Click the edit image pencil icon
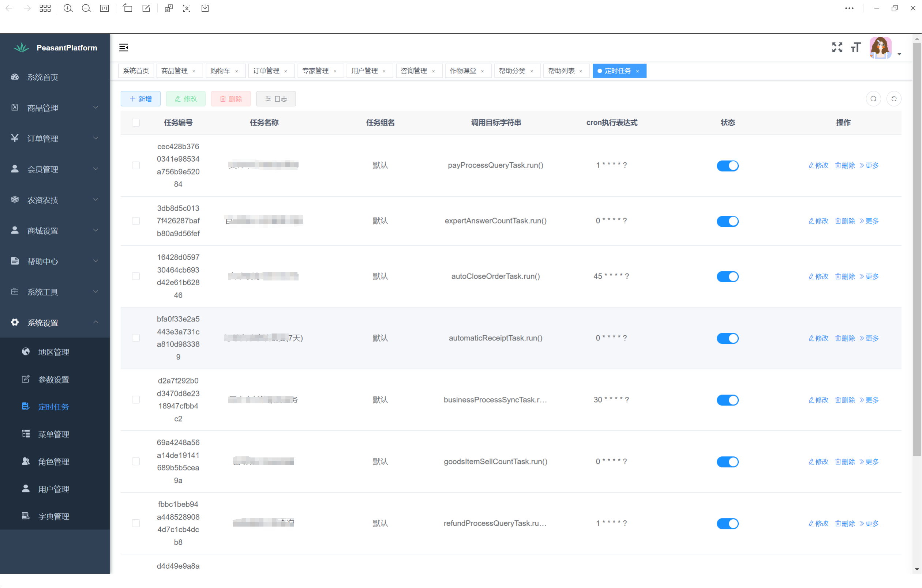The image size is (922, 588). 146,8
